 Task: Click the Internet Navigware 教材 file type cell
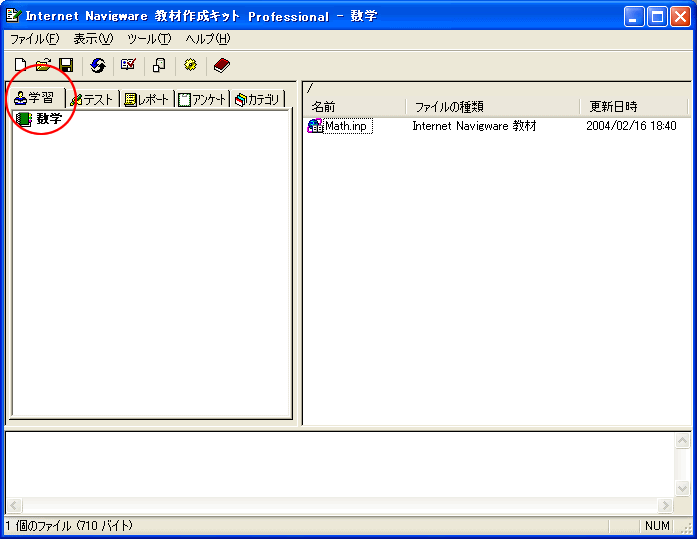click(x=474, y=126)
